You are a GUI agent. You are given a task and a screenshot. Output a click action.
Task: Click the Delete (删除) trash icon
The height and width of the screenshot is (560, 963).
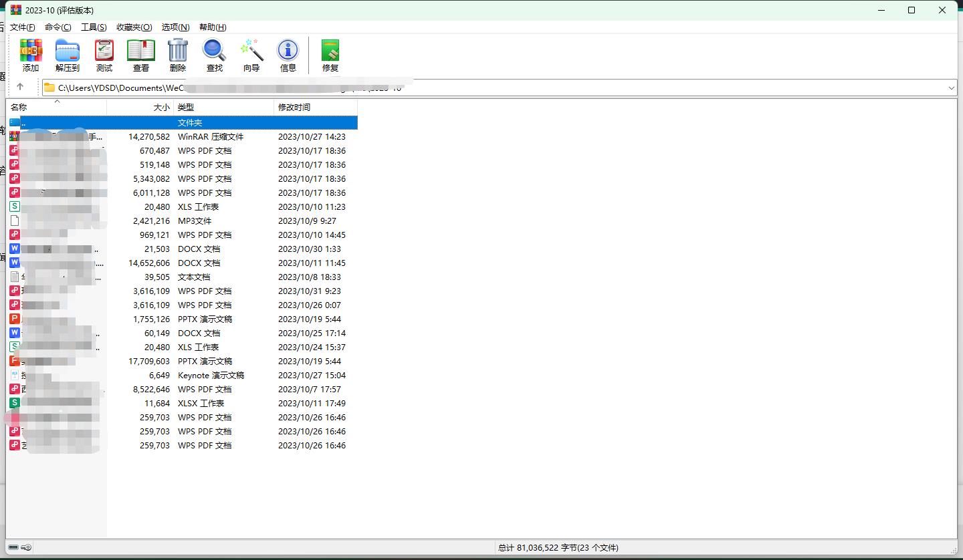[178, 55]
